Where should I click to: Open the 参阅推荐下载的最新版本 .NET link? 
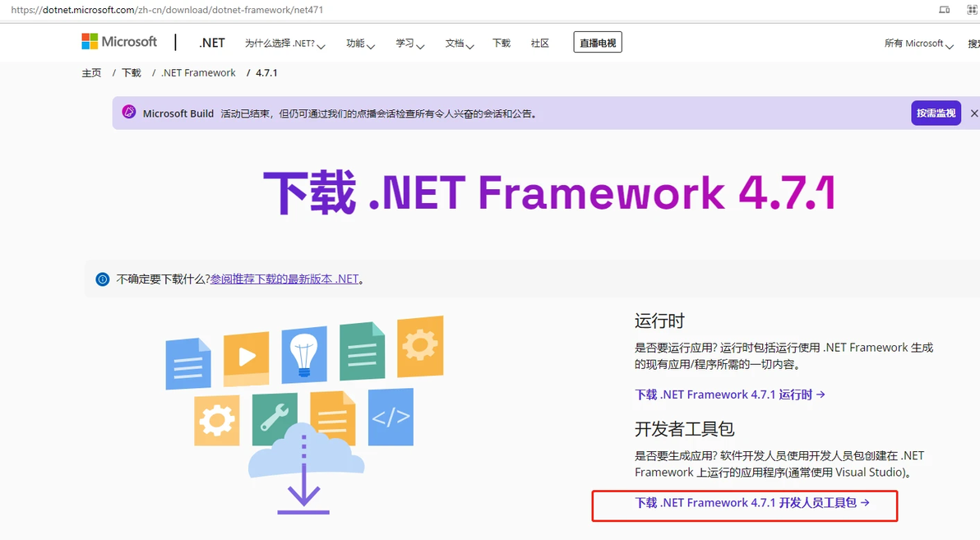(x=284, y=279)
